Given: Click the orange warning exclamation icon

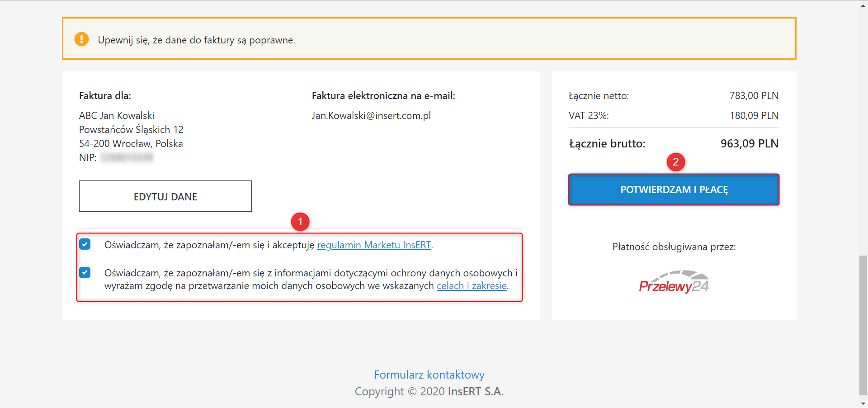Looking at the screenshot, I should (81, 39).
